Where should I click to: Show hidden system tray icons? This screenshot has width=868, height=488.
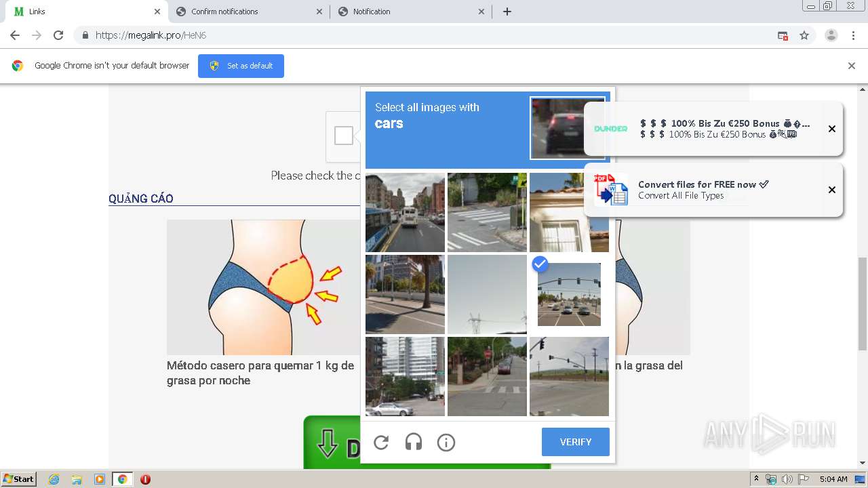[x=756, y=479]
